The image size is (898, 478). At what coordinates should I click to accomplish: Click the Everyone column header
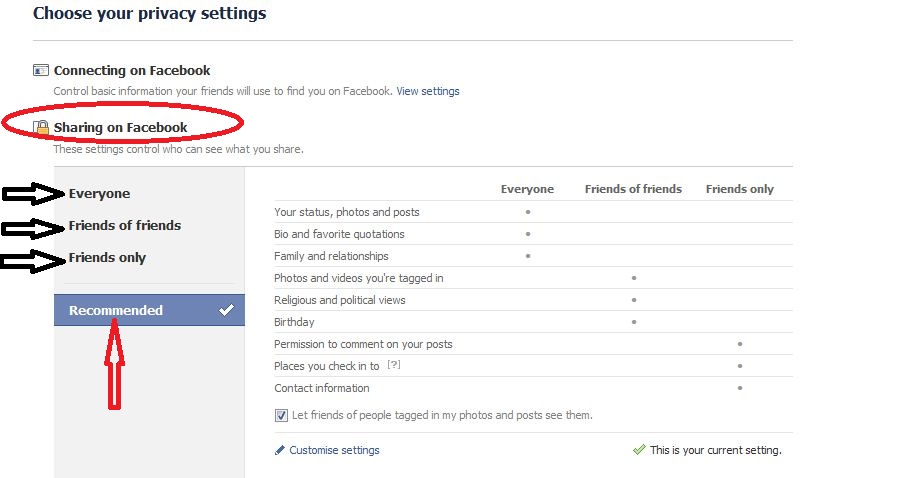527,189
